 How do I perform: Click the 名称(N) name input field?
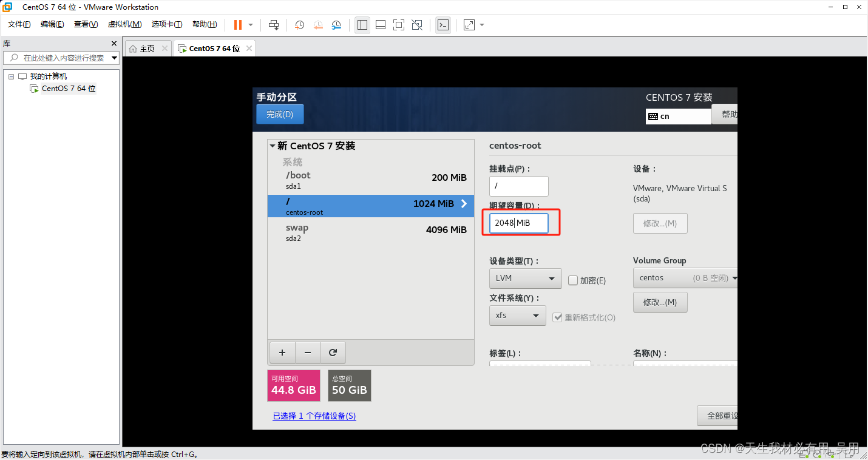pos(685,364)
